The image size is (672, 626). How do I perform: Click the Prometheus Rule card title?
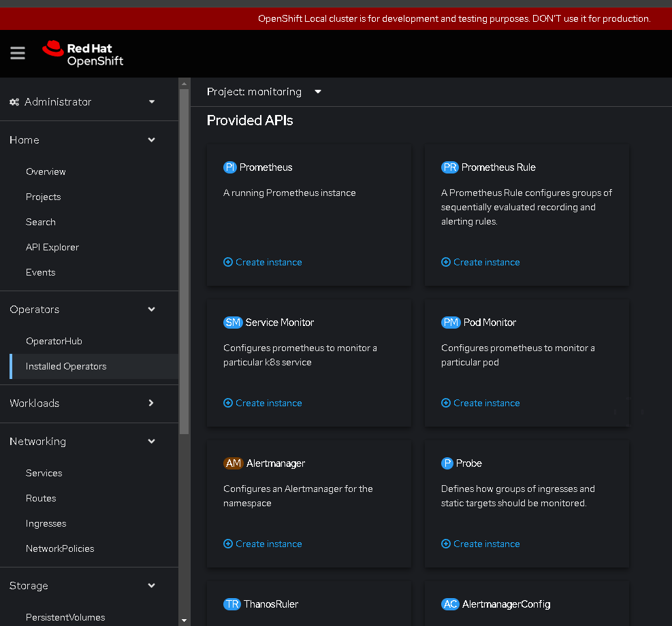[498, 167]
